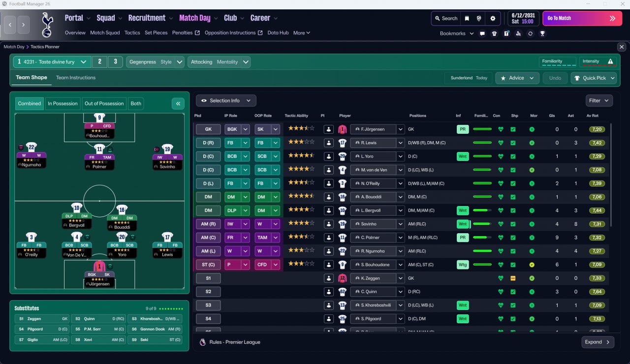Screen dimensions: 630x364
Task: Toggle match sharpness check for A. Bouaddi
Action: coord(513,197)
